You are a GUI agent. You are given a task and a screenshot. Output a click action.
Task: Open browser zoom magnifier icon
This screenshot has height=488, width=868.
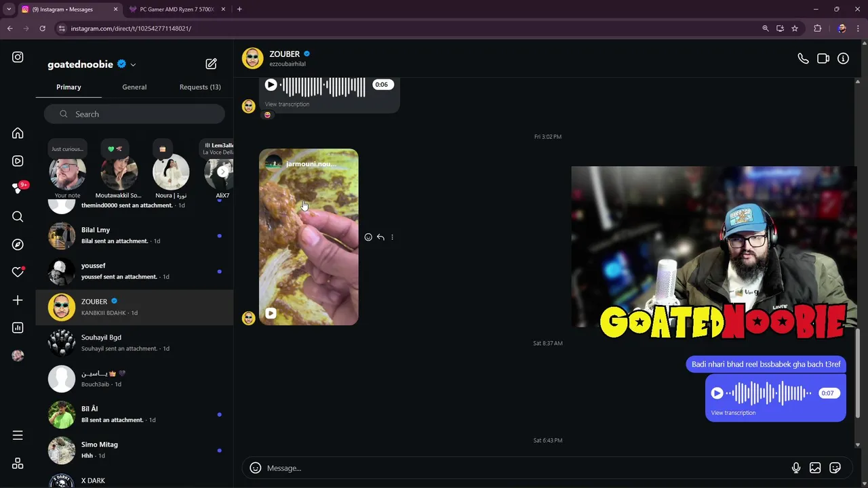tap(766, 28)
